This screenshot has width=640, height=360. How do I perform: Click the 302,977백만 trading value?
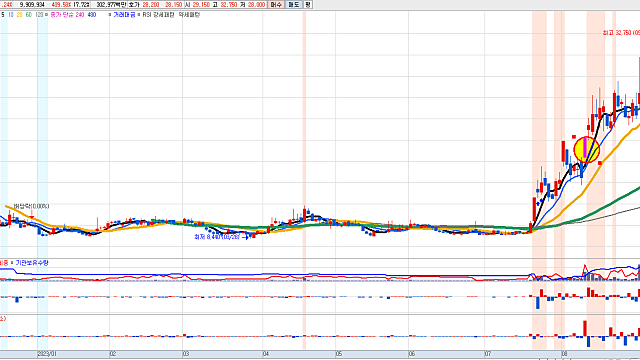(111, 4)
